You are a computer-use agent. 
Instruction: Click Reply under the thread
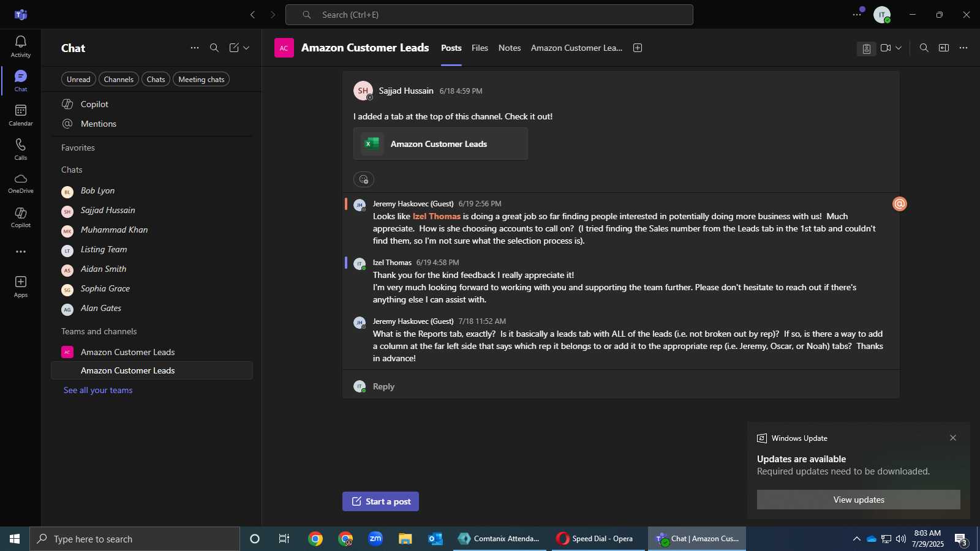[x=383, y=386]
